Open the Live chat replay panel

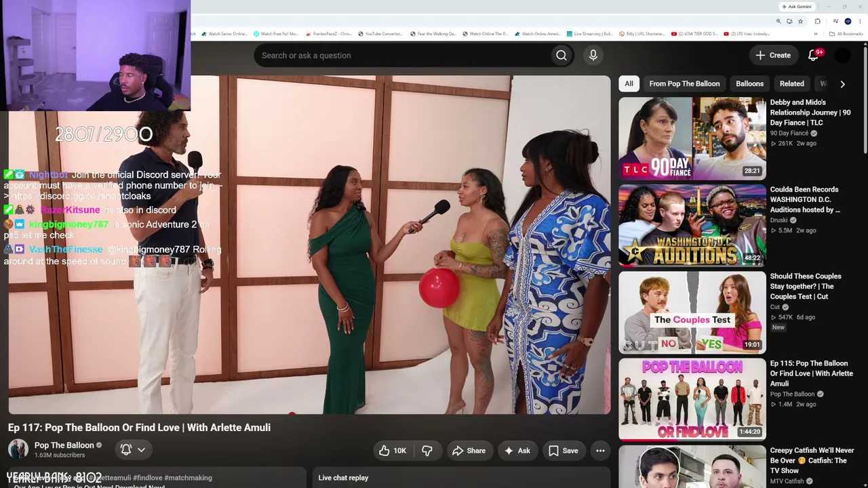tap(461, 478)
